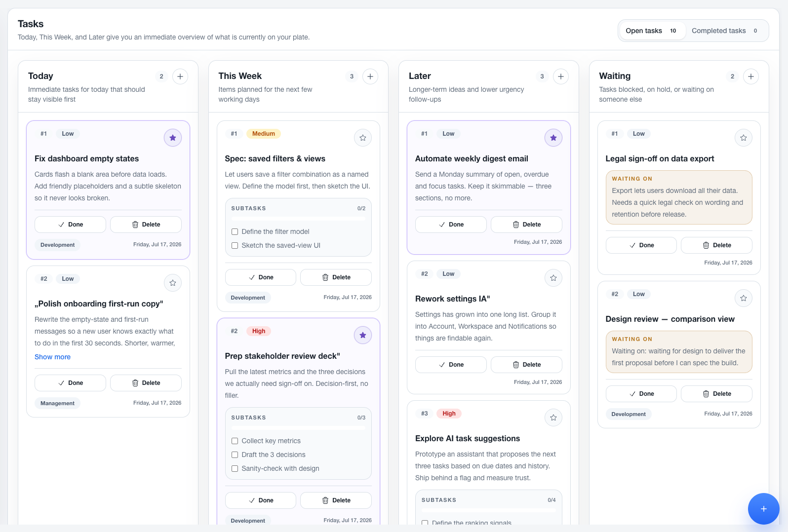
Task: Expand description with Show more link
Action: (52, 357)
